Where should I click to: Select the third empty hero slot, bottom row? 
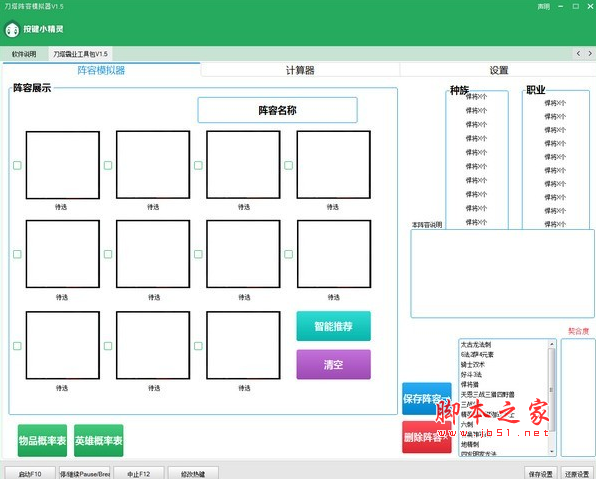(x=243, y=345)
